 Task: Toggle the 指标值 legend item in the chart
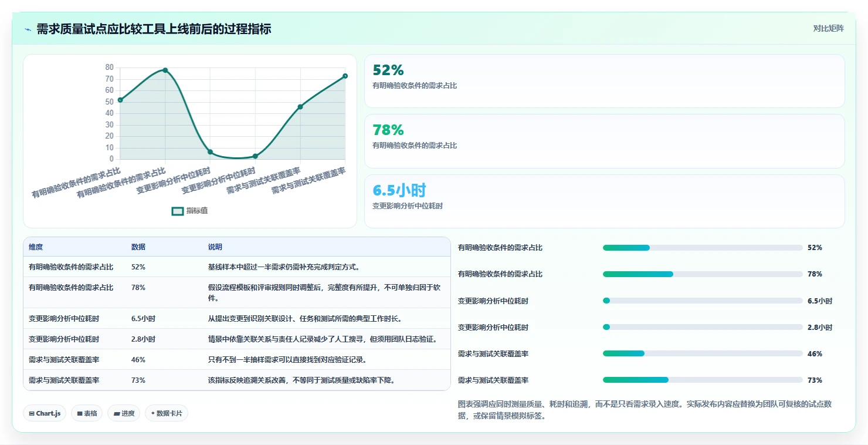pos(189,211)
